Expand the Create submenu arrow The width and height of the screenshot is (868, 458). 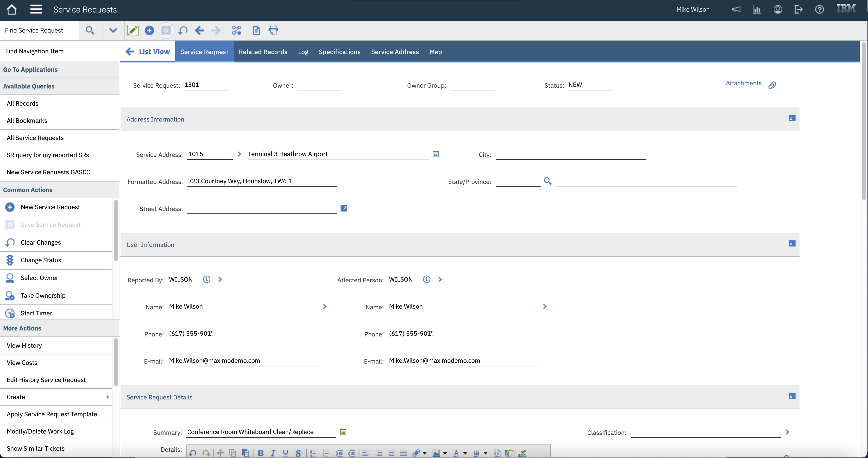click(x=108, y=397)
